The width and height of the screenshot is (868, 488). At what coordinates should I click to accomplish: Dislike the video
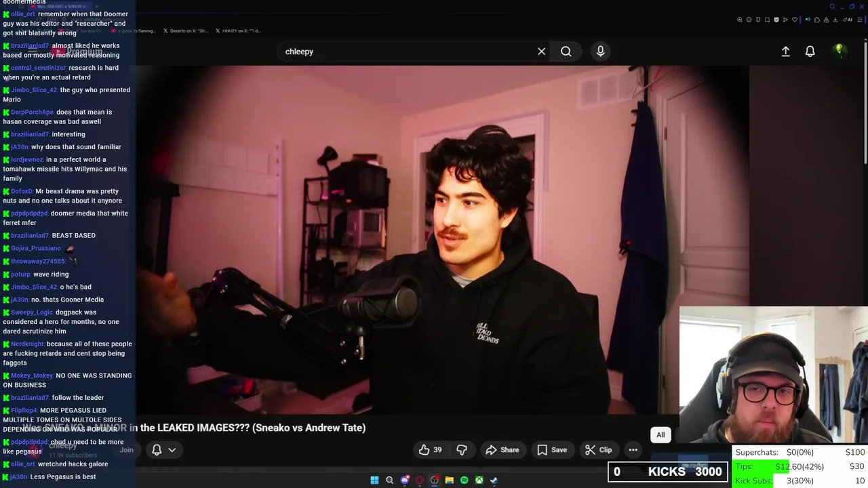(x=462, y=450)
